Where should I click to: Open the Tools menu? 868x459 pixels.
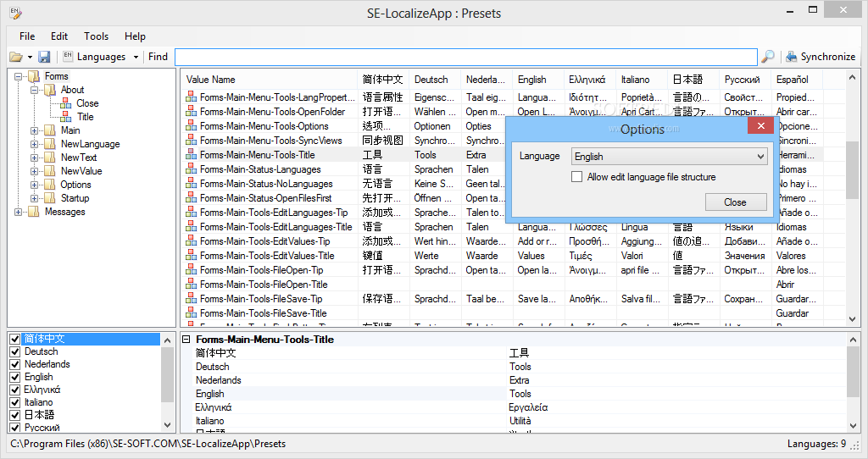(97, 36)
